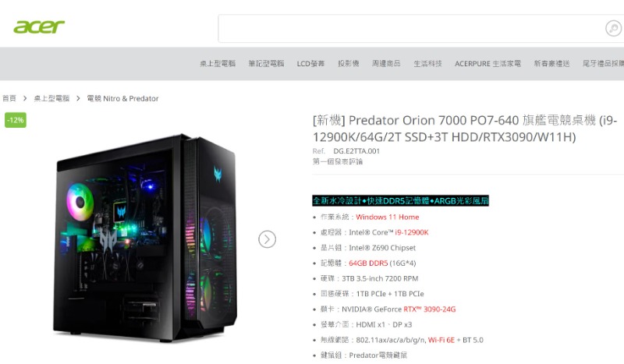
Task: Go to 桌上型電腦 breadcrumb link
Action: [x=51, y=98]
